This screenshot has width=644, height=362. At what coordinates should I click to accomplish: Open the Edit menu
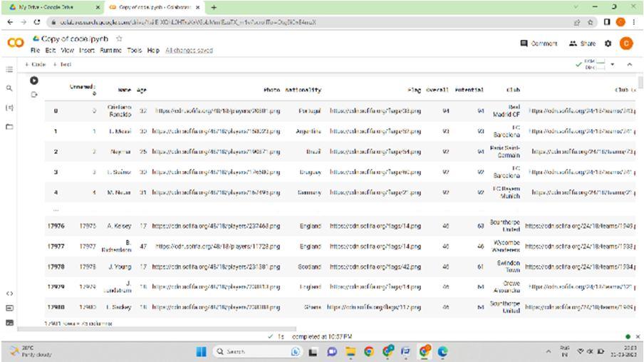click(x=50, y=50)
